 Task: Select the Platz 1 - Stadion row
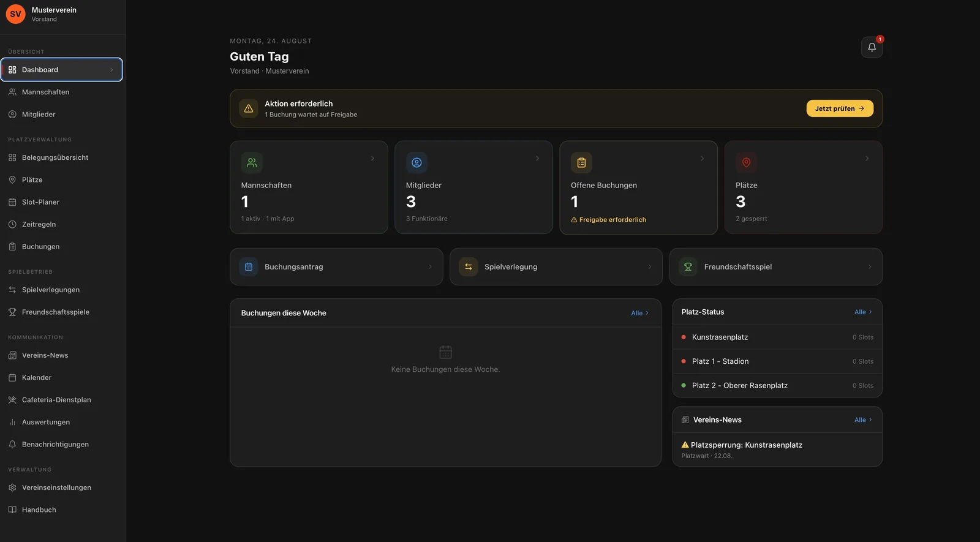coord(777,361)
